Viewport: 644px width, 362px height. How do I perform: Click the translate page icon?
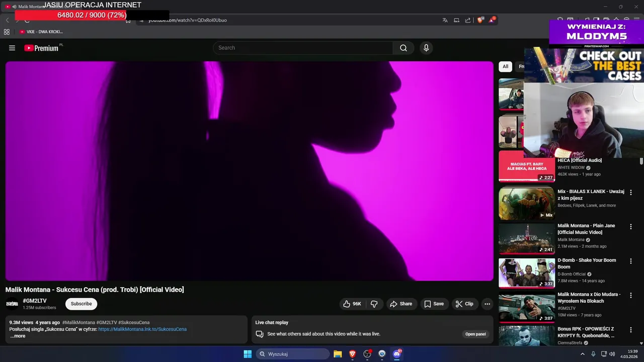point(445,20)
